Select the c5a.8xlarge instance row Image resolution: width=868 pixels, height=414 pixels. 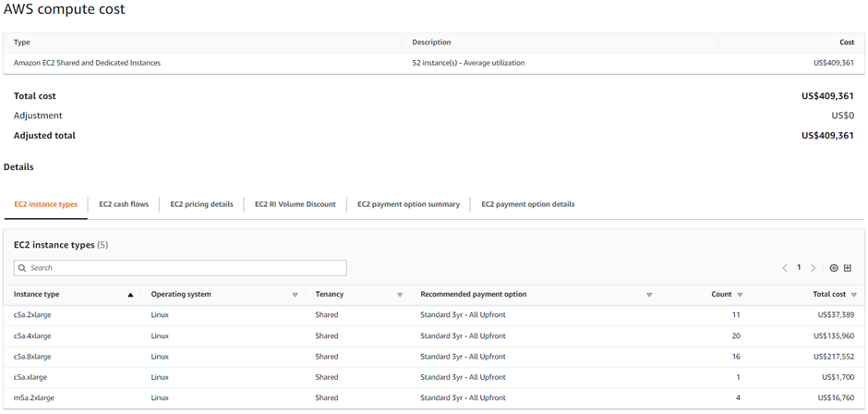click(x=434, y=357)
